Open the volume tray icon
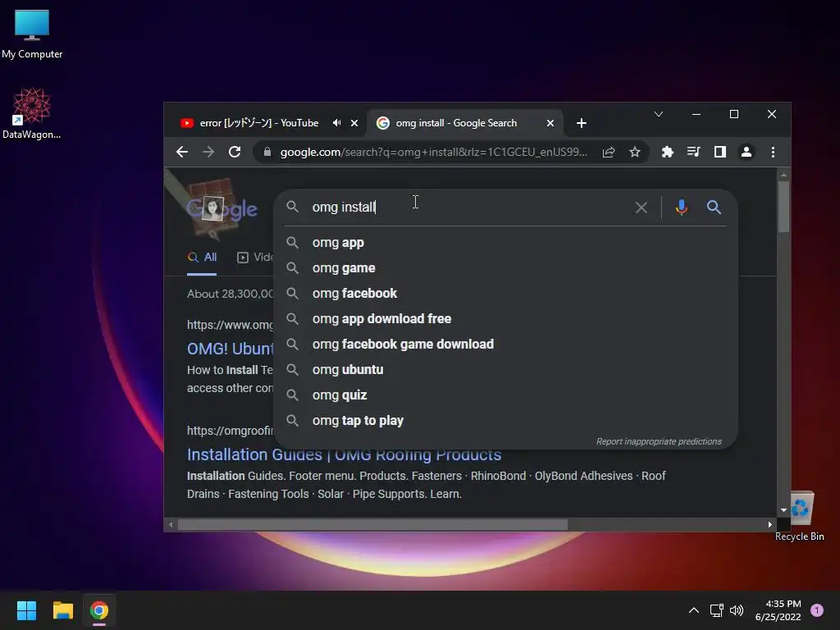This screenshot has height=630, width=840. (737, 610)
